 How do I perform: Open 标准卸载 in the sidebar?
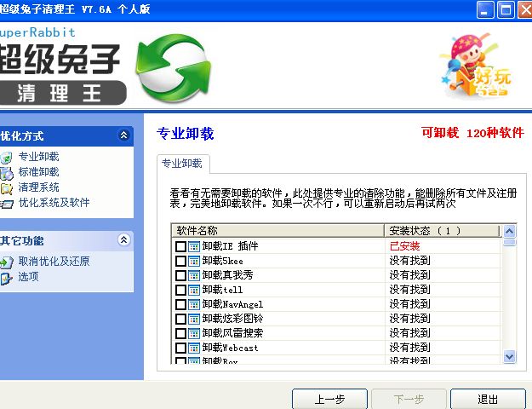click(x=38, y=172)
